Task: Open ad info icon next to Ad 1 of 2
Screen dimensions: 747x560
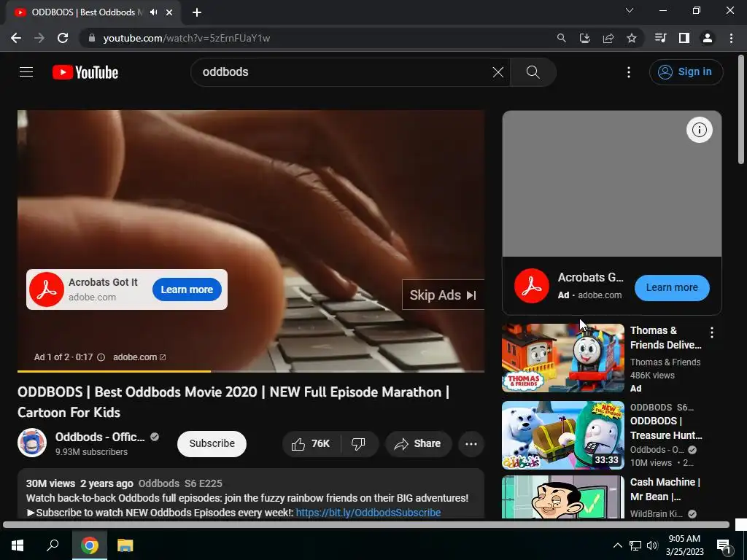Action: tap(101, 357)
